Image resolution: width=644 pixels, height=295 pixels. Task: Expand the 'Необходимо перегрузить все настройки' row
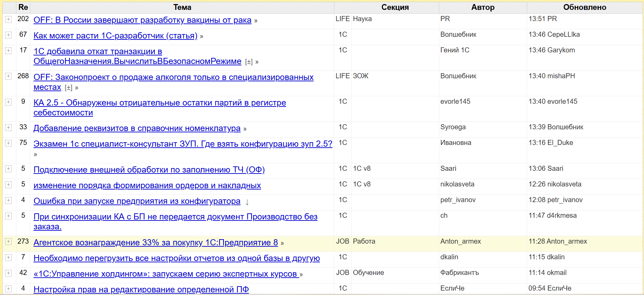tap(9, 258)
